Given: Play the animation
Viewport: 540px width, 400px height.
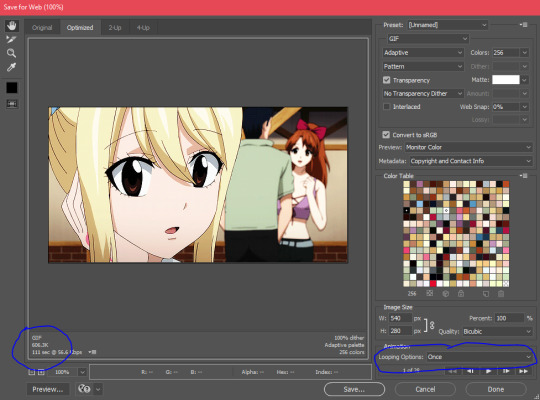Looking at the screenshot, I should point(488,371).
